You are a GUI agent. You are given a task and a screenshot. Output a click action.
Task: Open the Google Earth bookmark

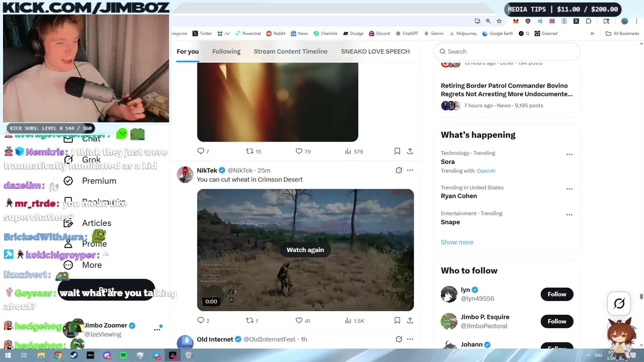(498, 34)
